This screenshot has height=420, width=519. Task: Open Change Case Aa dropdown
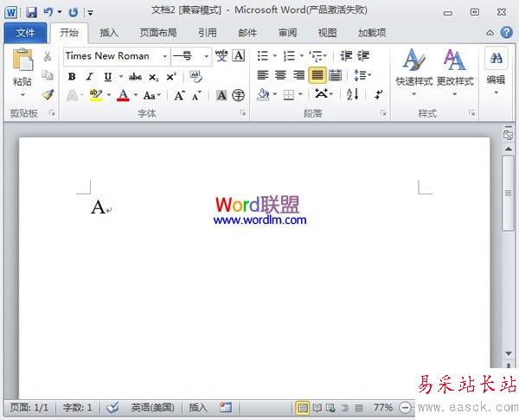pos(152,96)
